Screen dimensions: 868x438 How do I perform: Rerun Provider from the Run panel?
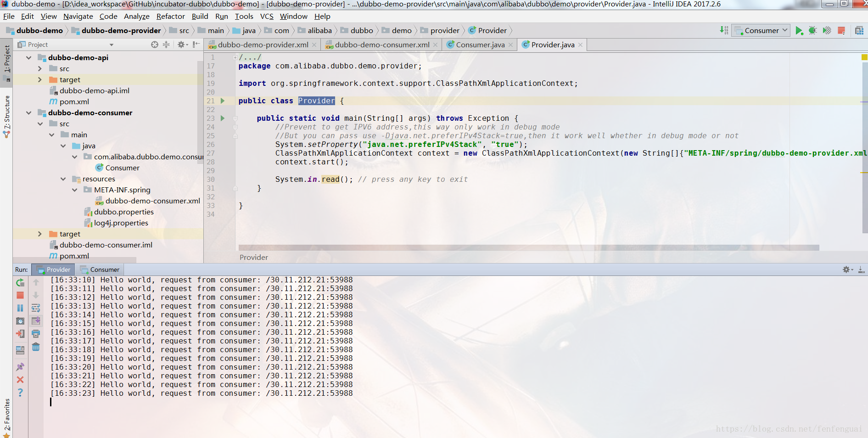point(20,282)
